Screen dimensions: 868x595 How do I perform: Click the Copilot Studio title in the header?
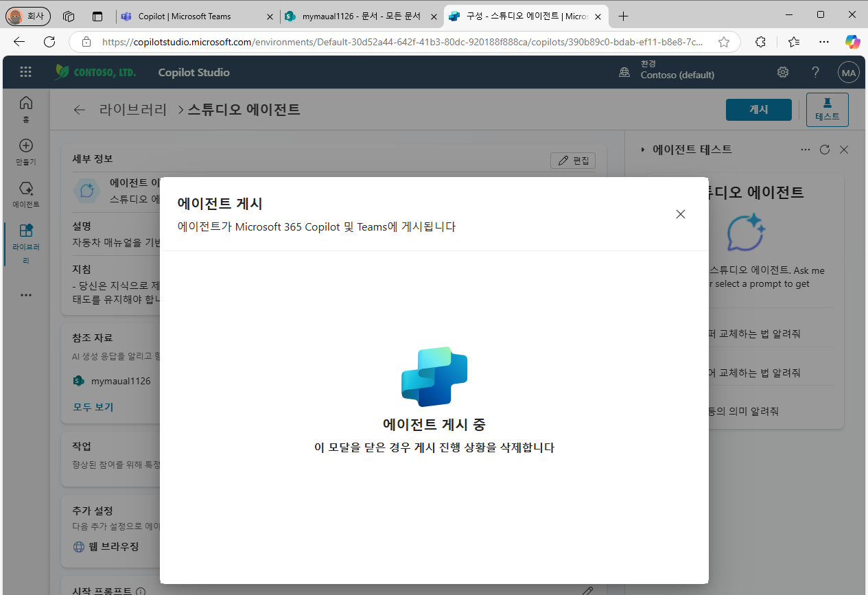[x=193, y=72]
